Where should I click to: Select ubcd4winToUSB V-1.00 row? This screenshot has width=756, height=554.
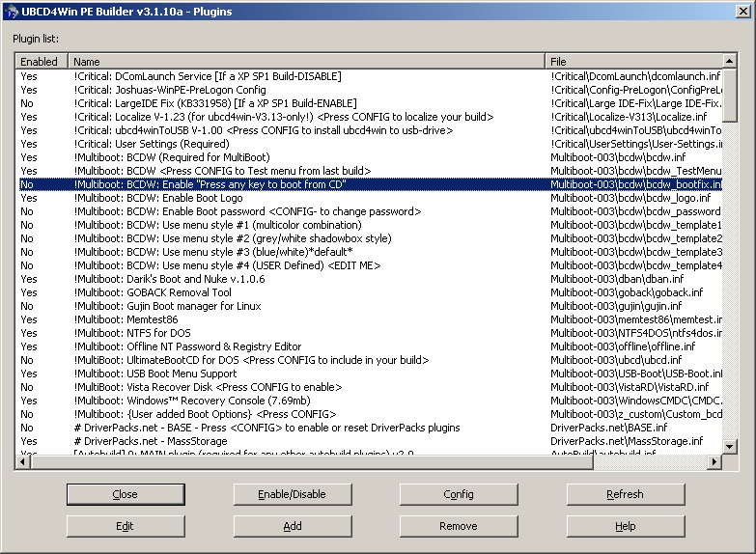coord(371,130)
